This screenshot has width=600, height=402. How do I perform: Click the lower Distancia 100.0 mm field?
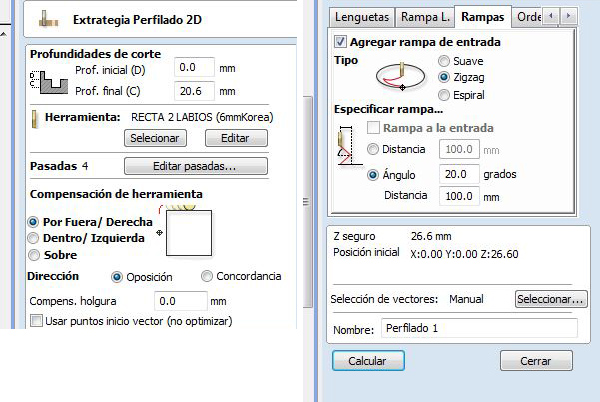click(x=459, y=196)
